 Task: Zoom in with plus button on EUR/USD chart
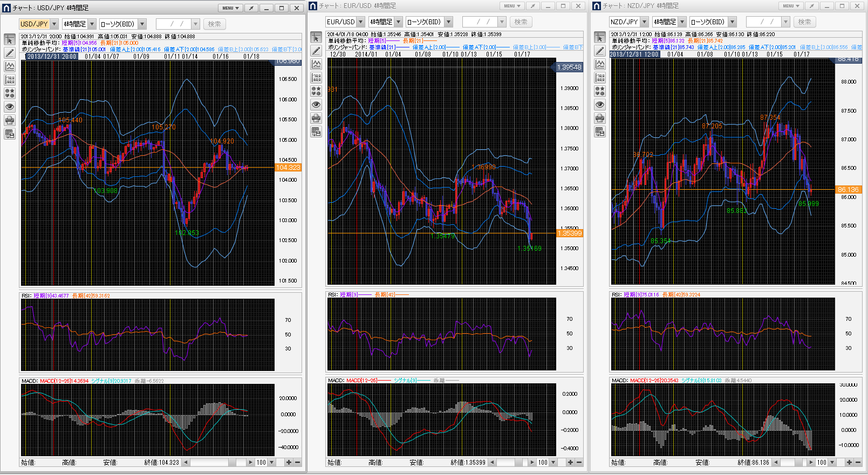point(570,462)
